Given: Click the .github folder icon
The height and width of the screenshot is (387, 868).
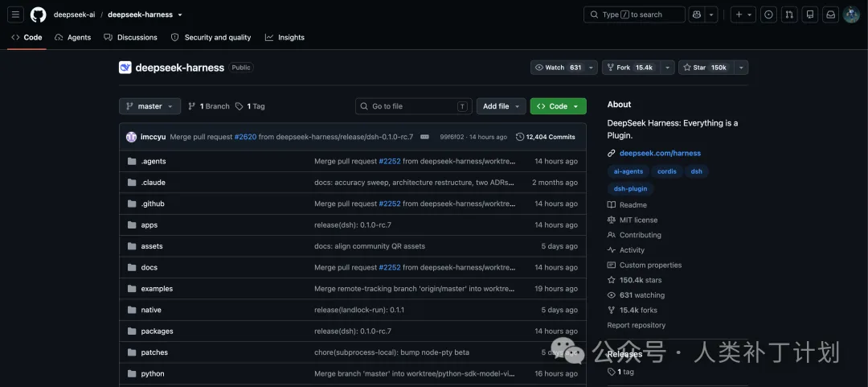Looking at the screenshot, I should click(132, 204).
